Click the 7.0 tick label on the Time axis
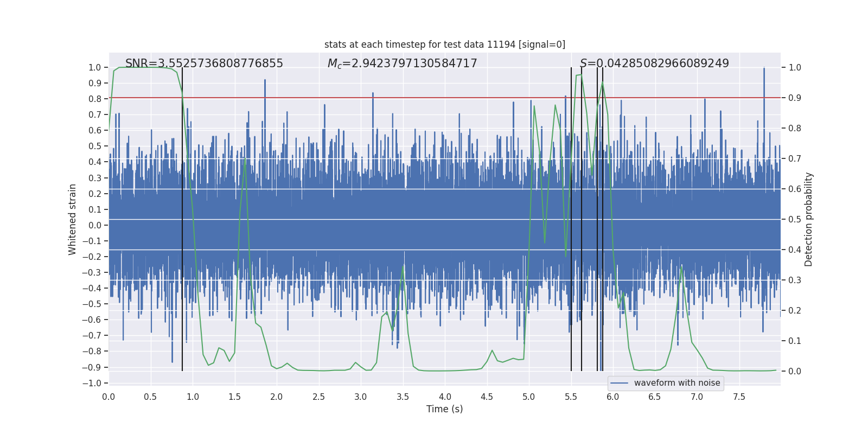The height and width of the screenshot is (434, 868). point(697,397)
